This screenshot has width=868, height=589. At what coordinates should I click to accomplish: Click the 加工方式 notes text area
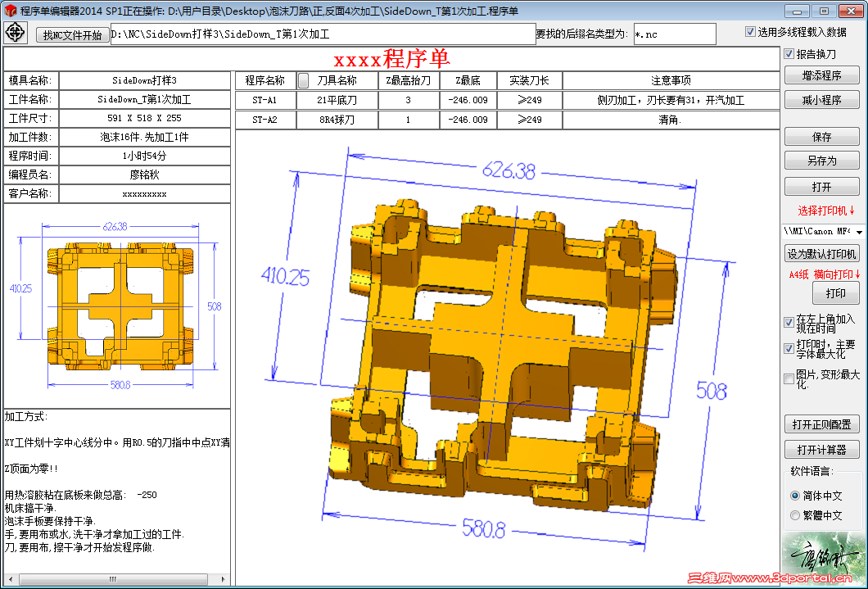pos(117,492)
